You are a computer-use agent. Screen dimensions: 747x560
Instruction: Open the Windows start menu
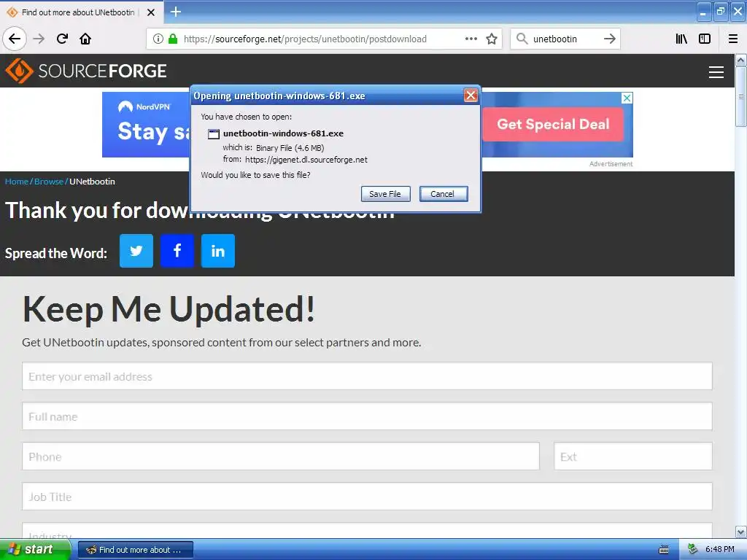(35, 550)
